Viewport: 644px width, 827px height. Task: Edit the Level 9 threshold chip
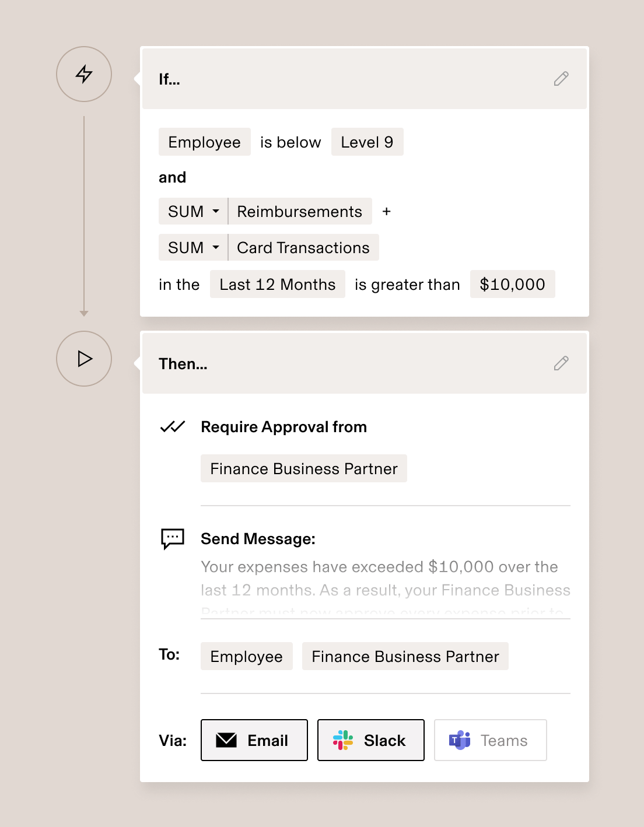point(367,142)
